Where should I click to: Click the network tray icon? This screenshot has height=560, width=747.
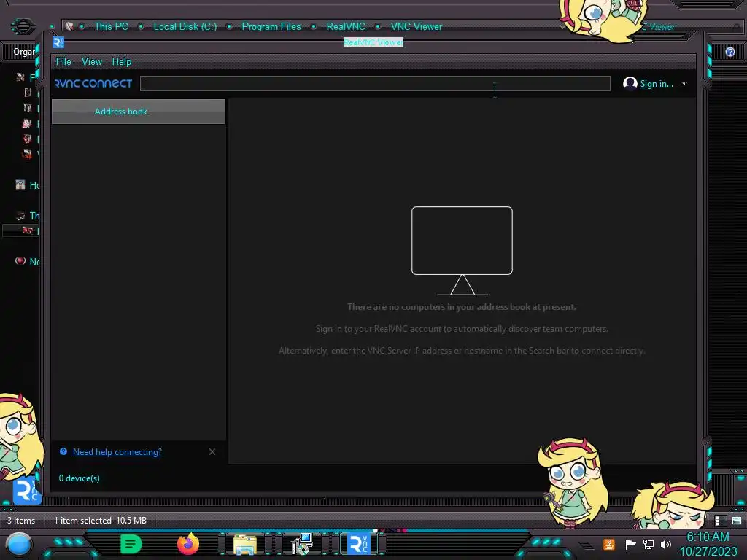(649, 544)
